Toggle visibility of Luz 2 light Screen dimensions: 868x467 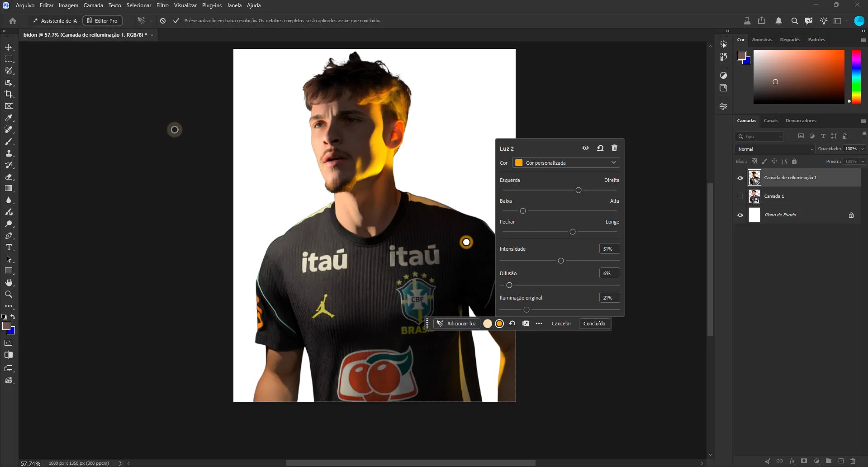585,148
